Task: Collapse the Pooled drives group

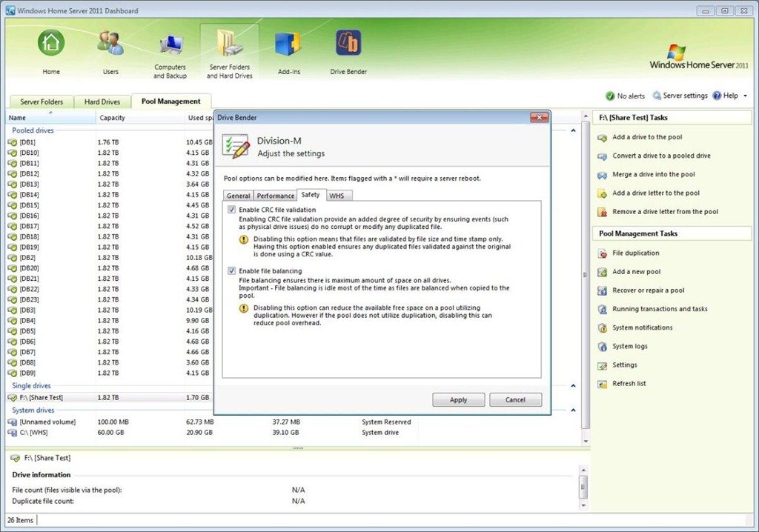Action: pyautogui.click(x=573, y=130)
